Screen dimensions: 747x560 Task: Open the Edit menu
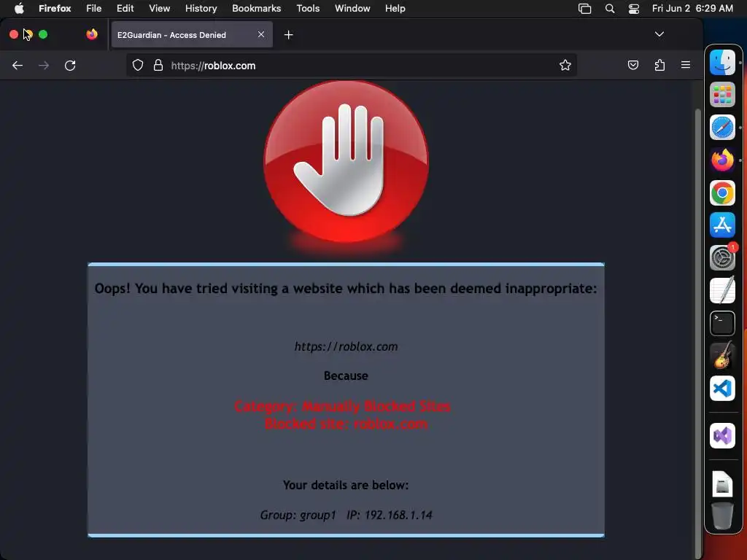click(125, 8)
